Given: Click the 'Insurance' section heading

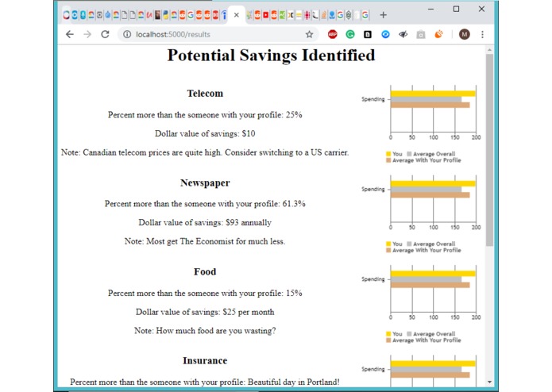Looking at the screenshot, I should (205, 361).
